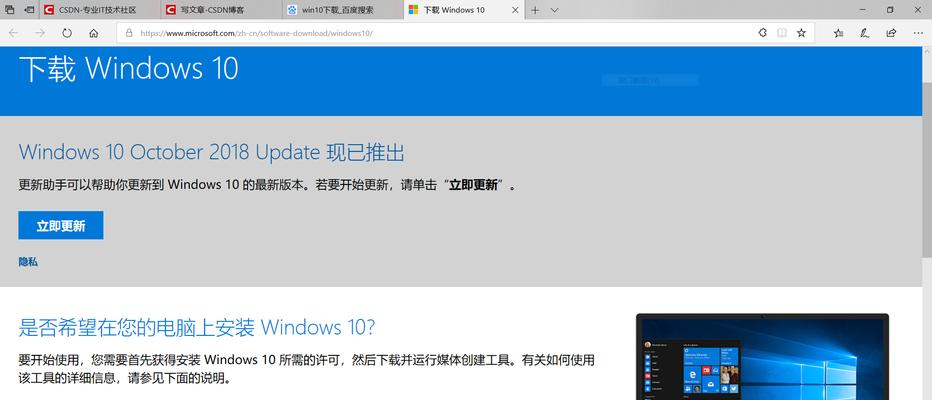Click heading Windows 10 October 2018 Update 现已推出

tap(212, 153)
